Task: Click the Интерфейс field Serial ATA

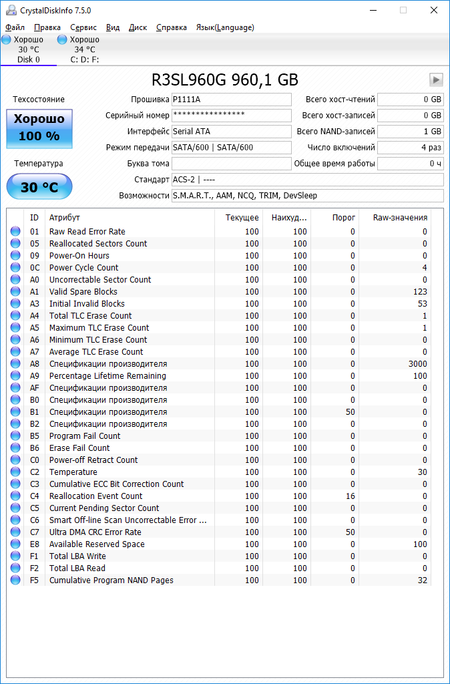Action: (x=232, y=131)
